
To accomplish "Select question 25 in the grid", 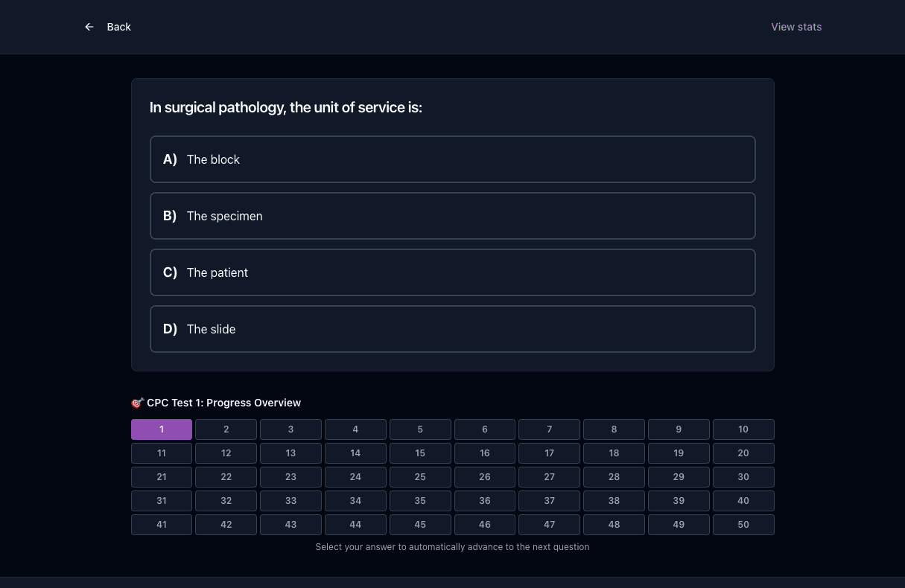I will (420, 477).
